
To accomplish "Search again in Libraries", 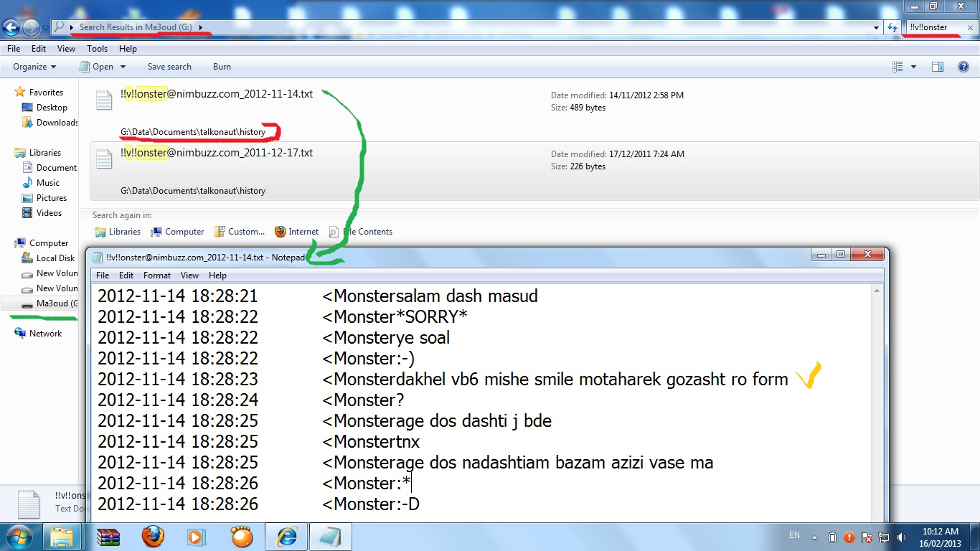I will 118,232.
